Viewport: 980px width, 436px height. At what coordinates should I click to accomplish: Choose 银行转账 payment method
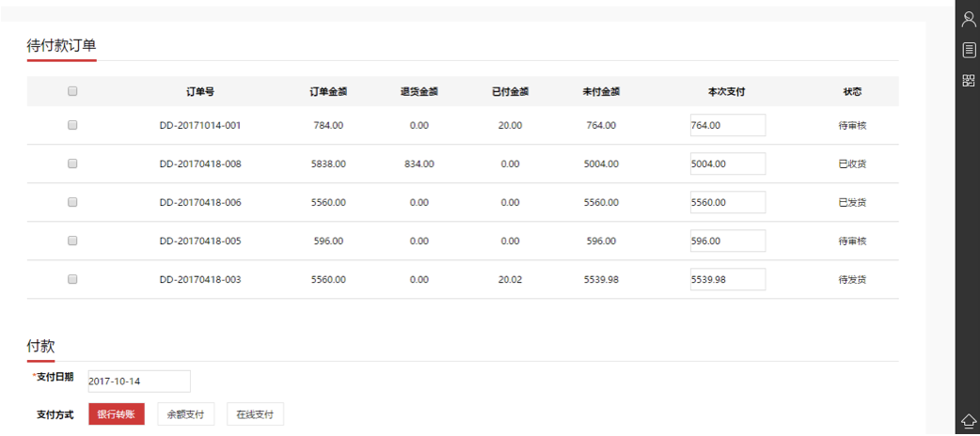coord(117,414)
